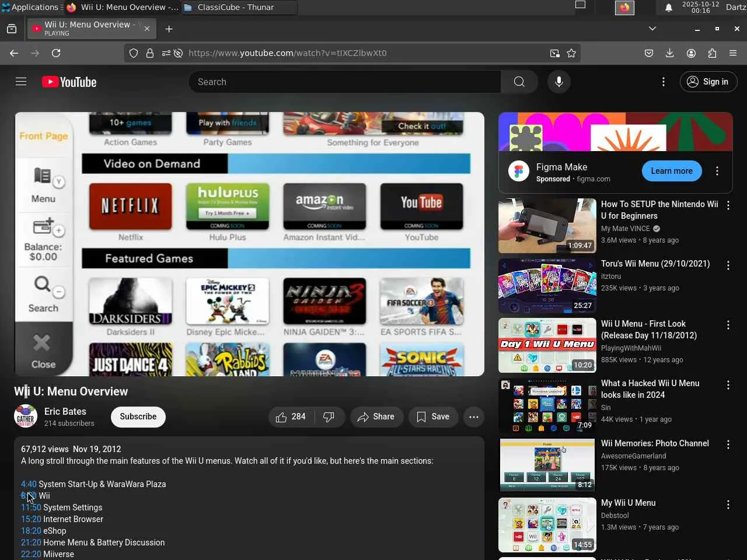Jump to 22:20 Miiverse timestamp
The image size is (747, 560).
click(31, 554)
